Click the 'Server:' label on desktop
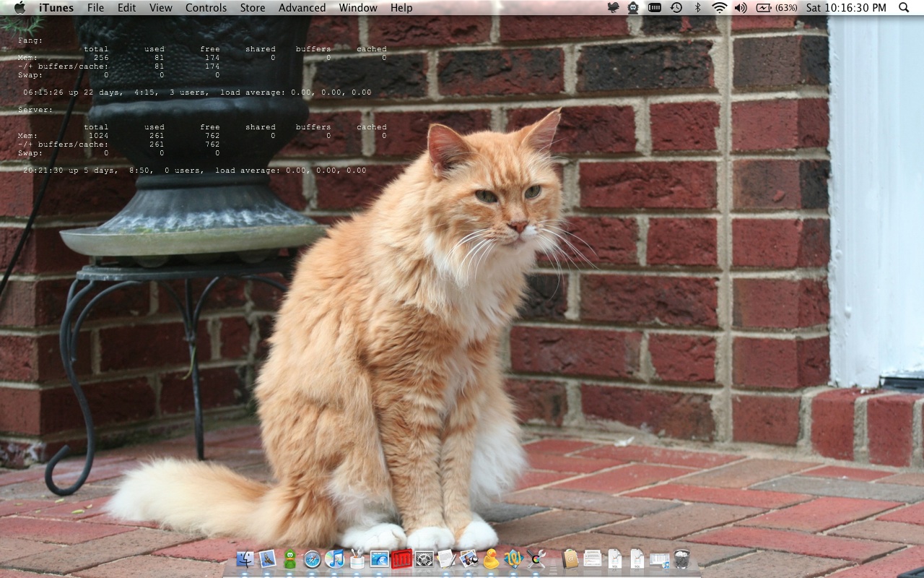Image resolution: width=924 pixels, height=578 pixels. tap(35, 109)
